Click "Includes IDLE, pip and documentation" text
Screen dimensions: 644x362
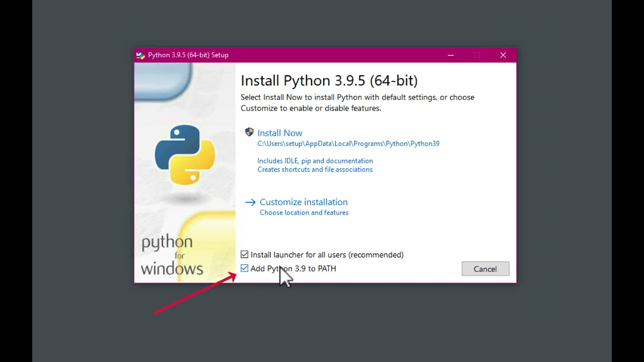315,161
